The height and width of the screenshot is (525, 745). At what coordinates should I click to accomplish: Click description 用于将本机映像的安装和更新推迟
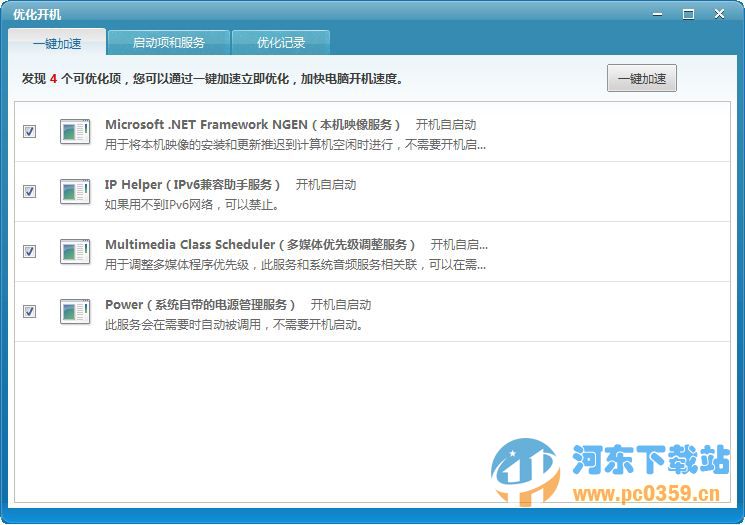(x=295, y=144)
